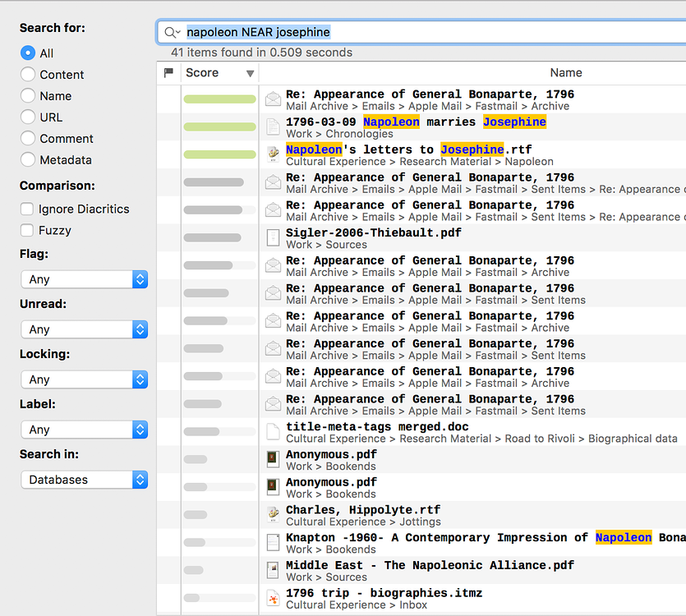Click the score bar for Napoleon marries Josephine
Viewport: 686px width, 616px height.
(219, 126)
